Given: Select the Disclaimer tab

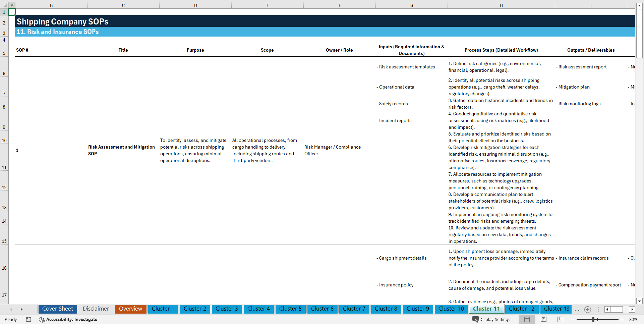Looking at the screenshot, I should click(96, 309).
